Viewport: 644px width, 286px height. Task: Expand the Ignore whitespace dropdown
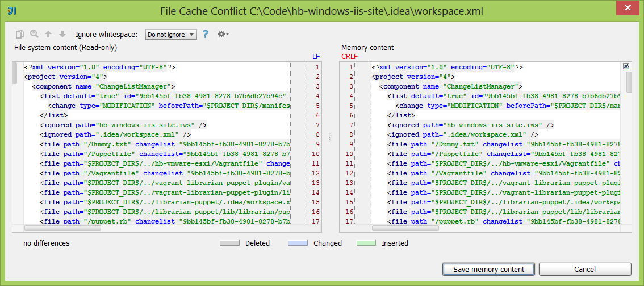pyautogui.click(x=170, y=35)
